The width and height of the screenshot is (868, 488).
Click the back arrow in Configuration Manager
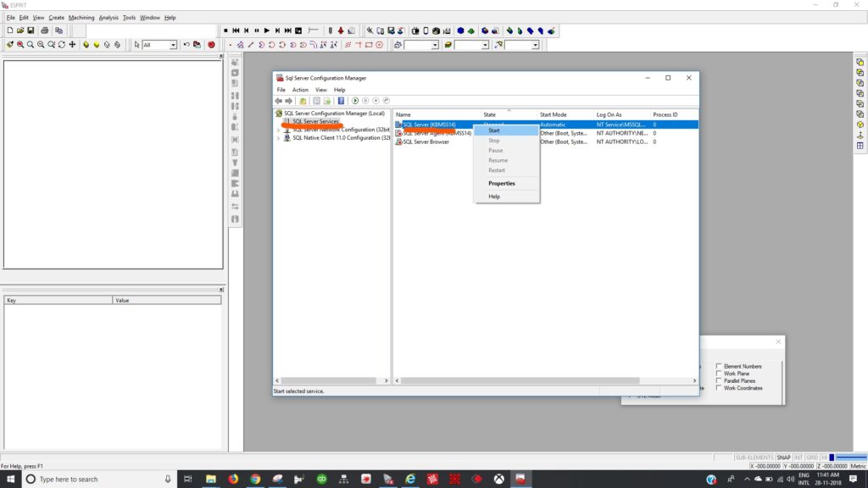tap(278, 101)
